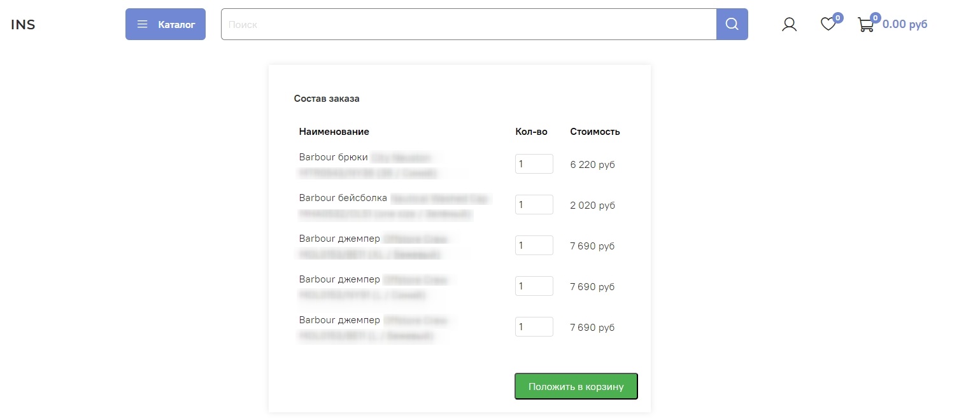
Task: Click the Стоимость column header
Action: tap(595, 132)
